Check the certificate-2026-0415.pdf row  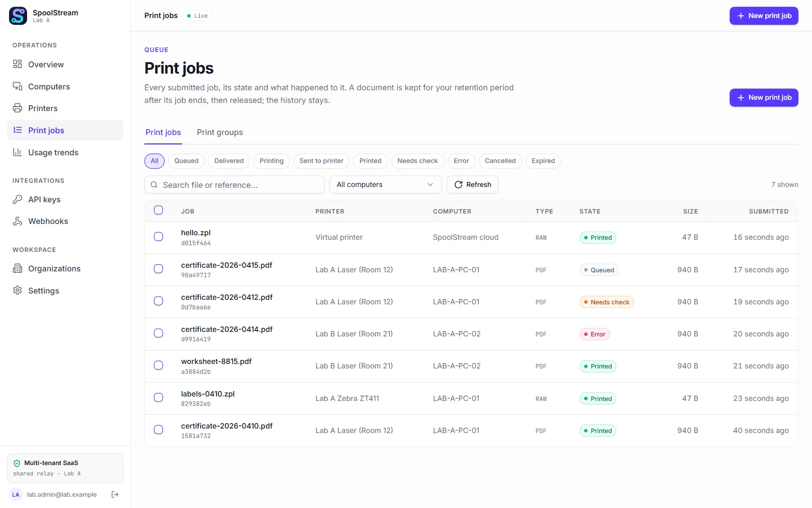[x=158, y=269]
